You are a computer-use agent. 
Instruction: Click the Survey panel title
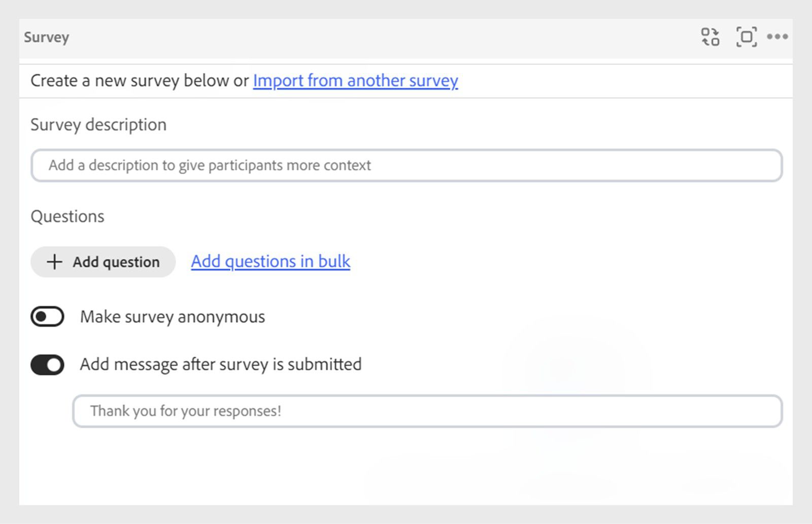click(46, 37)
